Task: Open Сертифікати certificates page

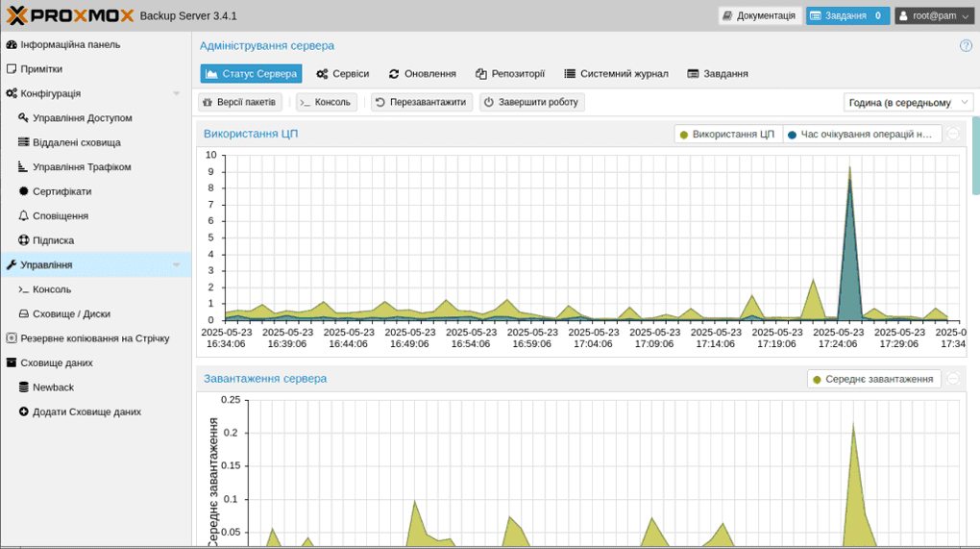Action: [x=61, y=191]
